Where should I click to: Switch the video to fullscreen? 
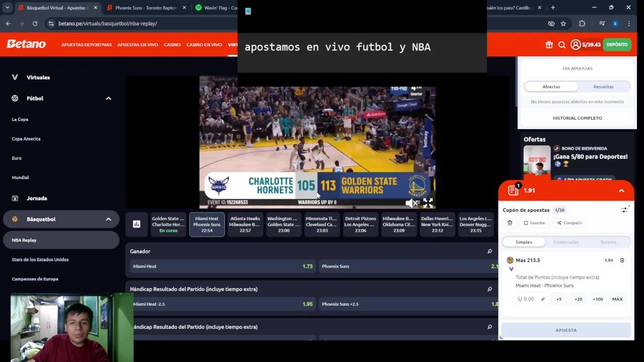tap(428, 203)
